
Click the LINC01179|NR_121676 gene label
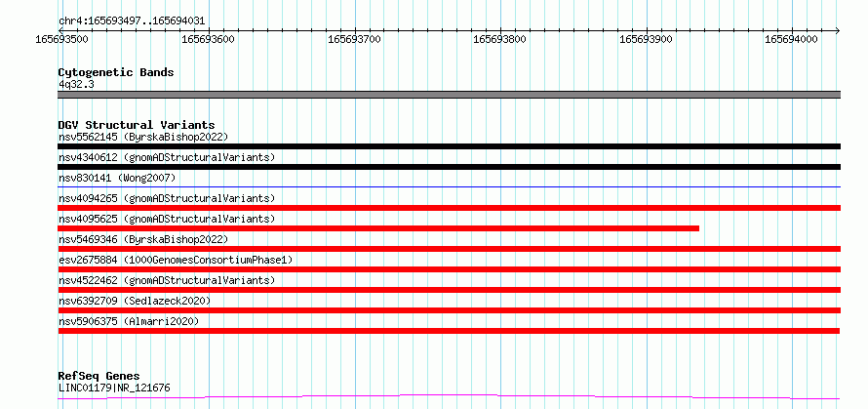[114, 388]
